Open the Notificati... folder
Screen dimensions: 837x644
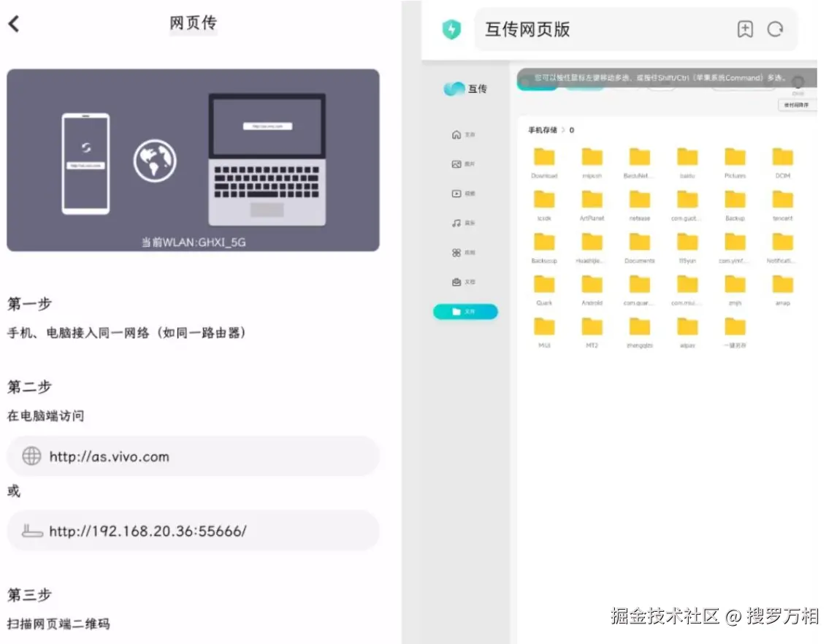tap(782, 248)
